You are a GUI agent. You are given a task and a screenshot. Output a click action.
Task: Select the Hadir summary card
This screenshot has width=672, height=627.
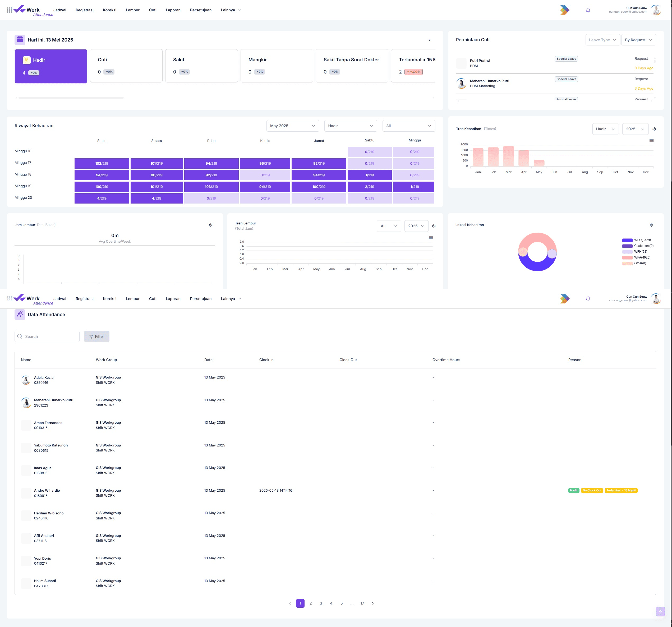pyautogui.click(x=51, y=66)
